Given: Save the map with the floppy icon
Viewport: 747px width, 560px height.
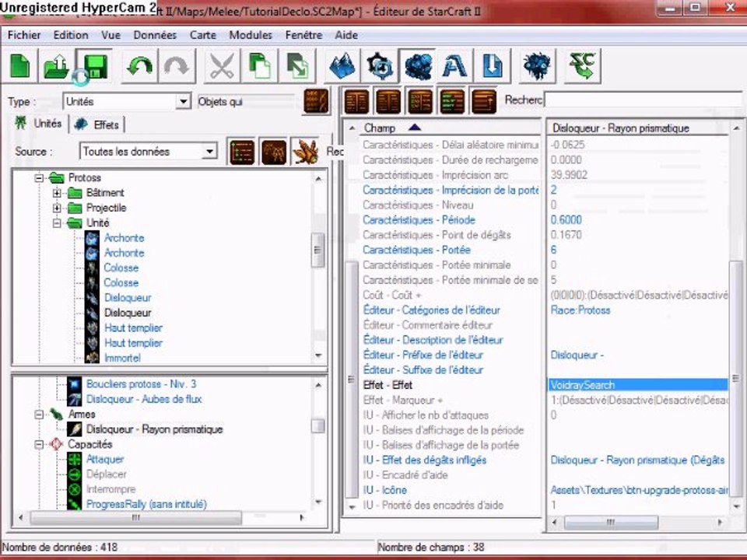Looking at the screenshot, I should [x=94, y=65].
